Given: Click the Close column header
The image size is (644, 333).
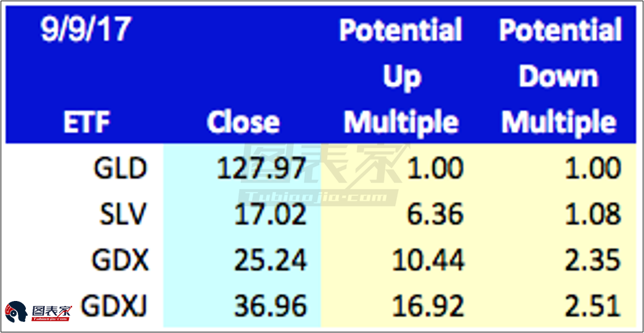Looking at the screenshot, I should [243, 122].
